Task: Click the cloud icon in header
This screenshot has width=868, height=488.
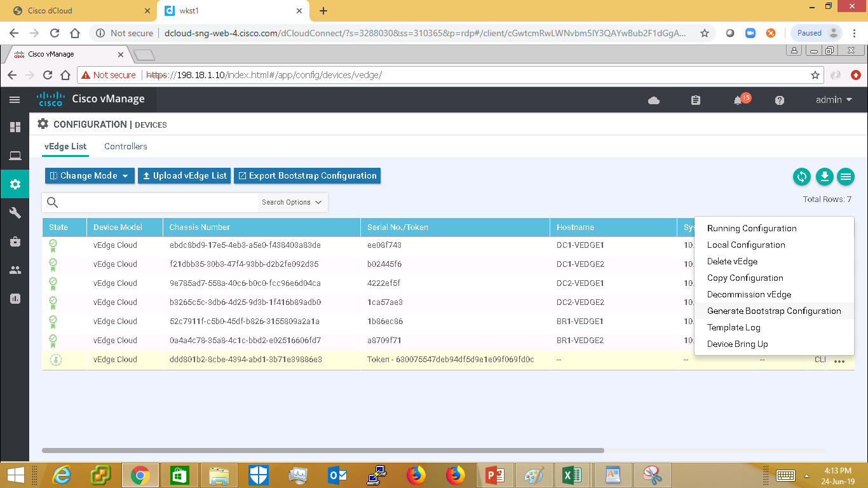Action: click(653, 100)
